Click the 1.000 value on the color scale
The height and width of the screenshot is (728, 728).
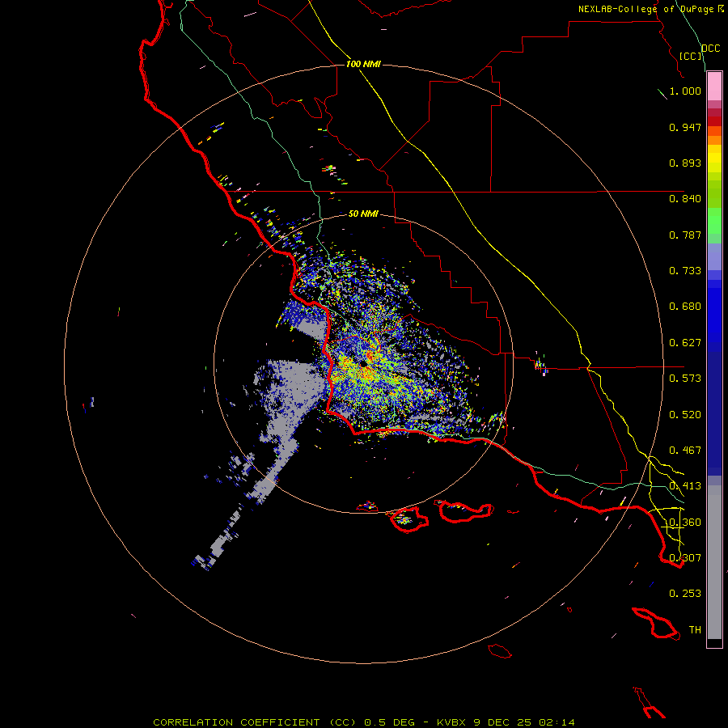[685, 91]
